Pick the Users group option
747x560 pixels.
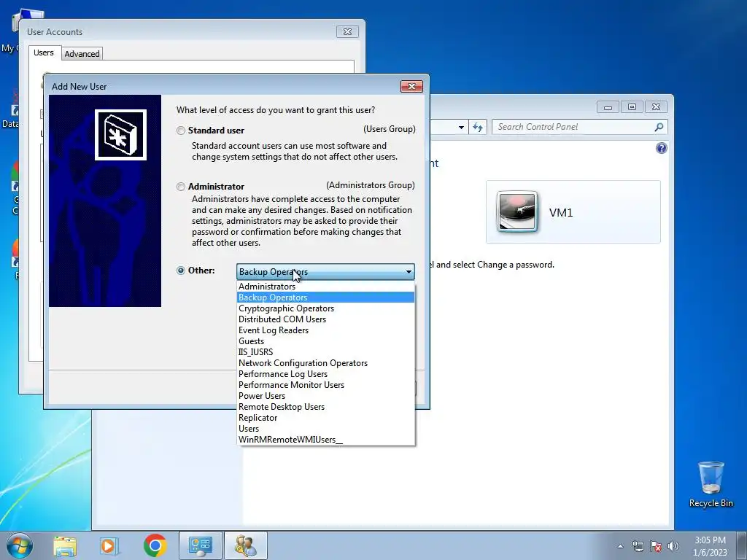click(x=325, y=429)
